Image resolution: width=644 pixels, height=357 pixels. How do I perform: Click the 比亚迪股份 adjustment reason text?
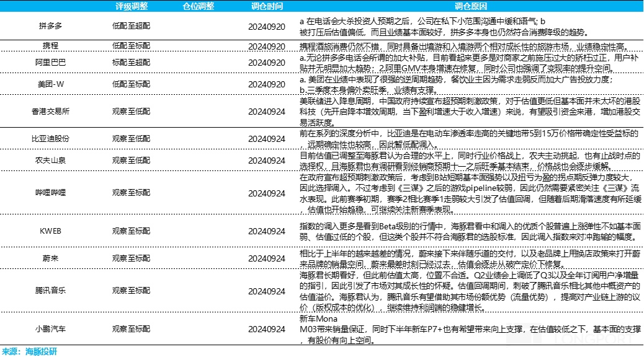pos(469,139)
